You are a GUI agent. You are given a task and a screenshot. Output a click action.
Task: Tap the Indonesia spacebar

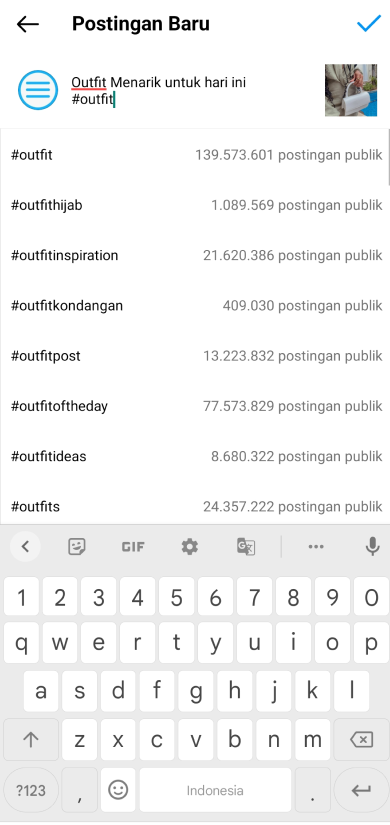coord(215,790)
